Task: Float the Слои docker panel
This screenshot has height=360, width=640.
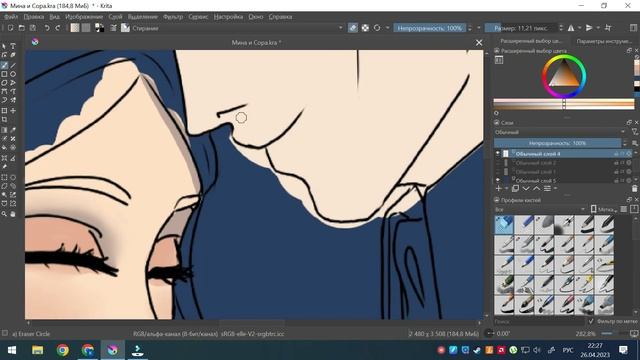Action: (x=629, y=122)
